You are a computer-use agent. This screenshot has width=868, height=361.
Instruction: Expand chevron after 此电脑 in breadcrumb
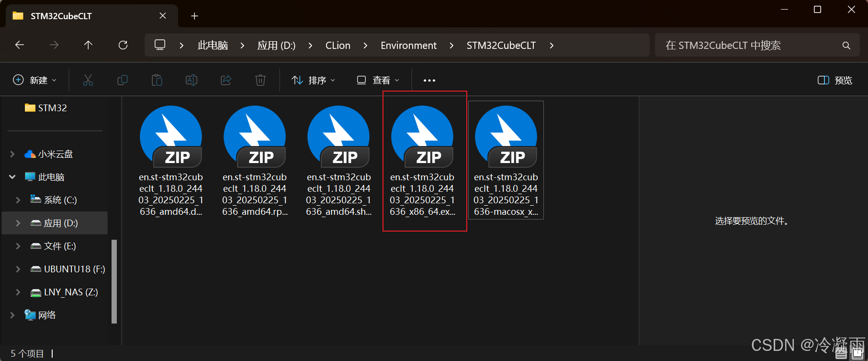242,46
